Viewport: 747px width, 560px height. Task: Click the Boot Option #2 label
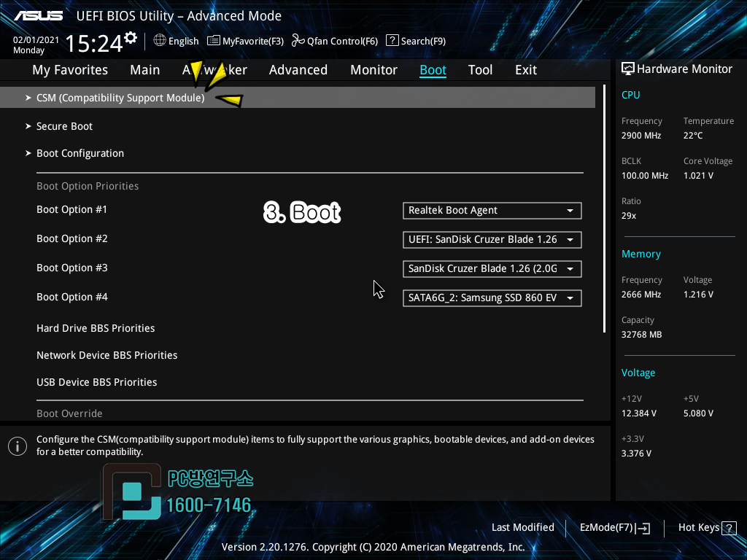click(72, 238)
